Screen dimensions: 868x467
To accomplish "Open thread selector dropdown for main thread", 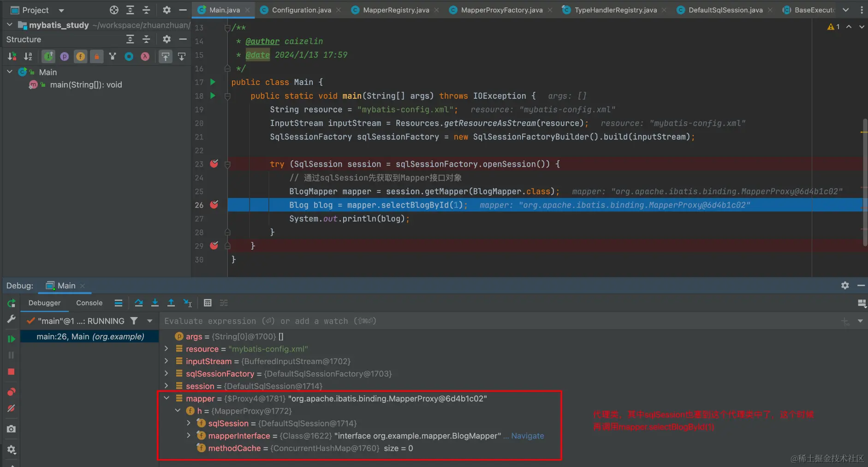I will click(149, 321).
